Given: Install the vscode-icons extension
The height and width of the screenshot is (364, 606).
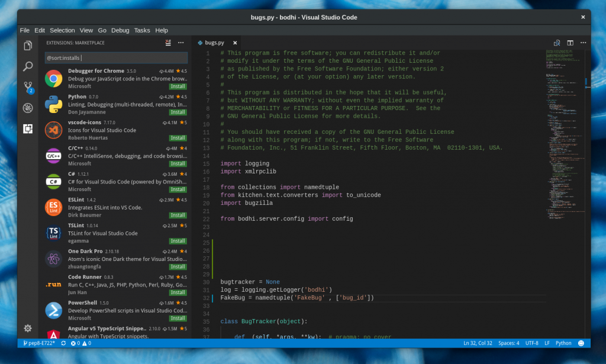Looking at the screenshot, I should click(178, 138).
